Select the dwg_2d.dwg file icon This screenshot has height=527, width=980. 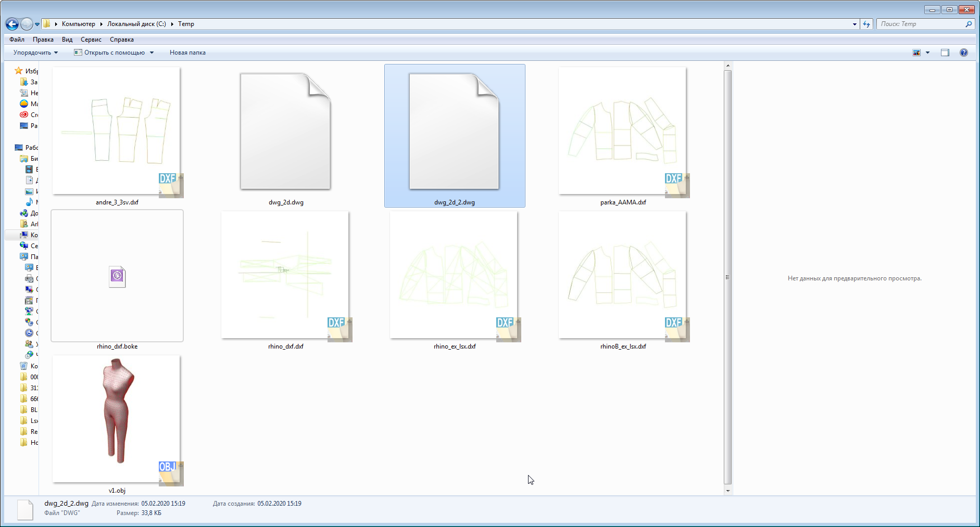(x=285, y=131)
